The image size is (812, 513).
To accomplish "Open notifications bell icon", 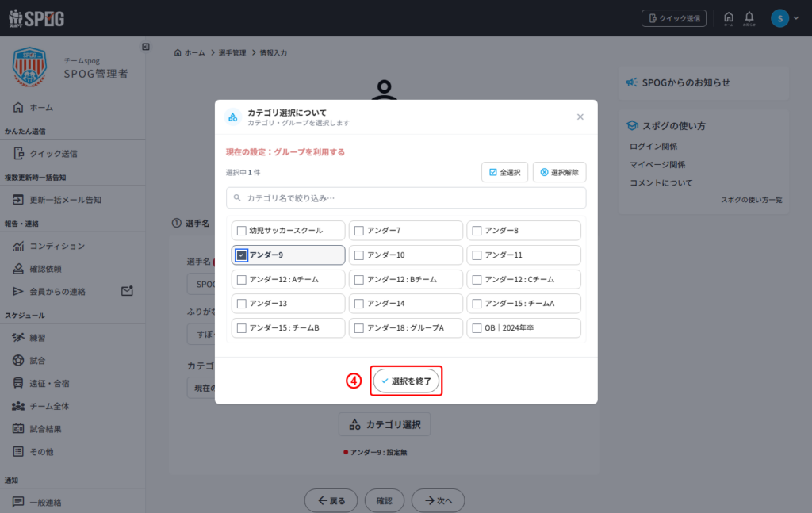I will 749,18.
